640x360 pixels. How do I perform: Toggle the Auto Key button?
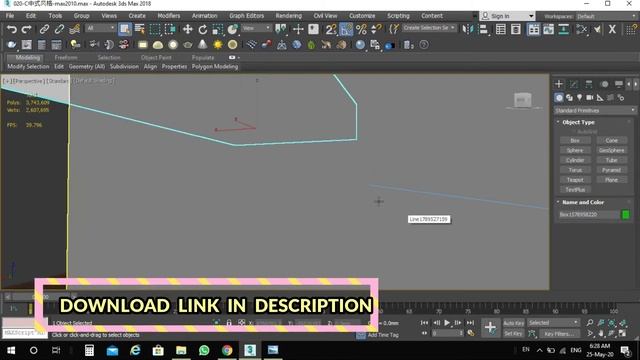pos(513,323)
